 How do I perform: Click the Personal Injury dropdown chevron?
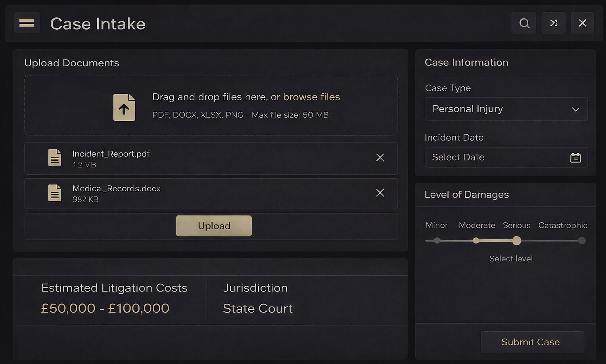(575, 109)
